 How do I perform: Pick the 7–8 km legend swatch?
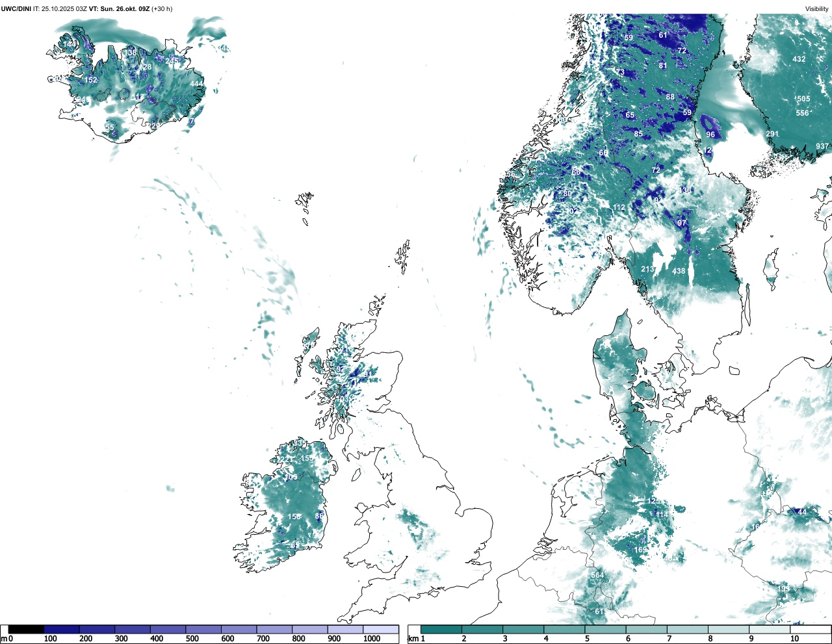pos(687,629)
